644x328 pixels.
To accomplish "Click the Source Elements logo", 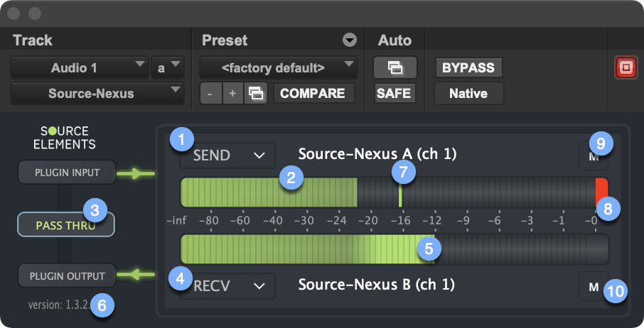I will (x=65, y=138).
